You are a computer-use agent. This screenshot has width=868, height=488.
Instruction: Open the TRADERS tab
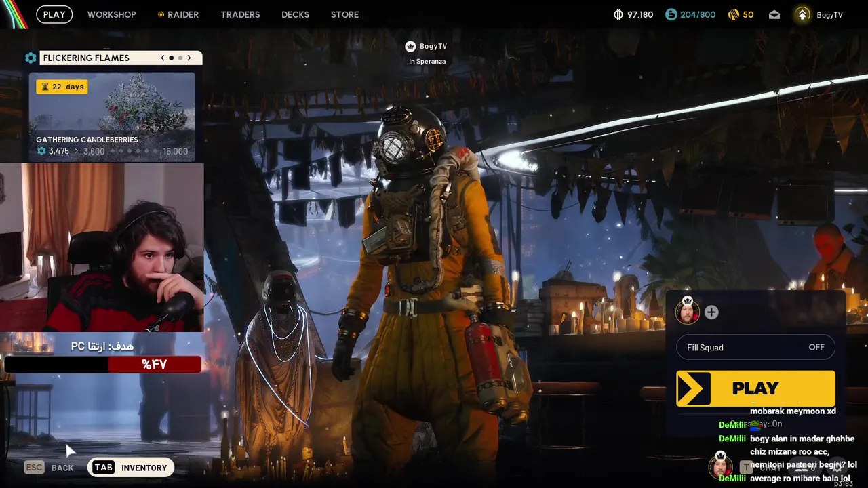(x=240, y=14)
